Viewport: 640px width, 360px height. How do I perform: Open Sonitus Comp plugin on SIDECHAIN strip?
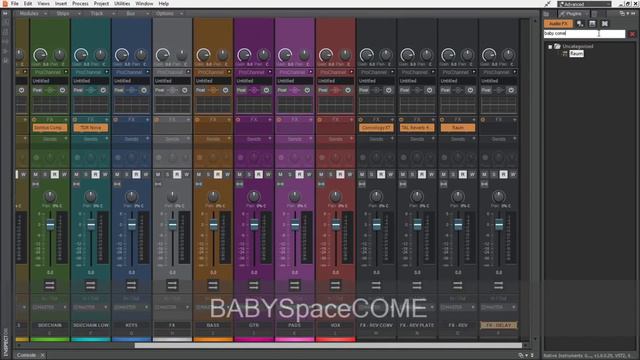point(49,128)
